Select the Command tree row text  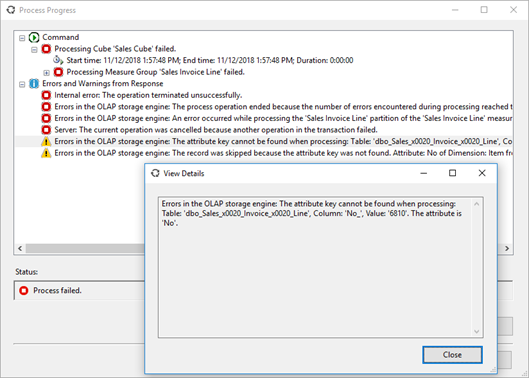pyautogui.click(x=61, y=37)
